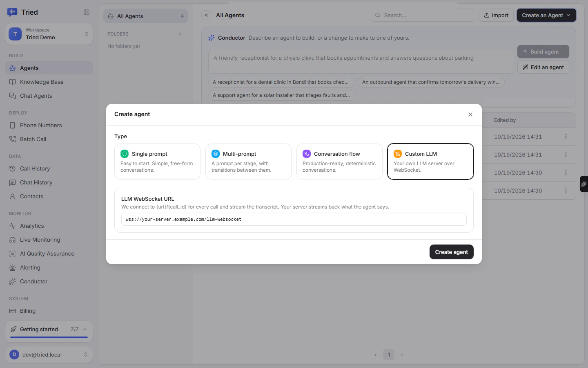Image resolution: width=588 pixels, height=368 pixels.
Task: Go to previous page arrow
Action: click(x=376, y=355)
